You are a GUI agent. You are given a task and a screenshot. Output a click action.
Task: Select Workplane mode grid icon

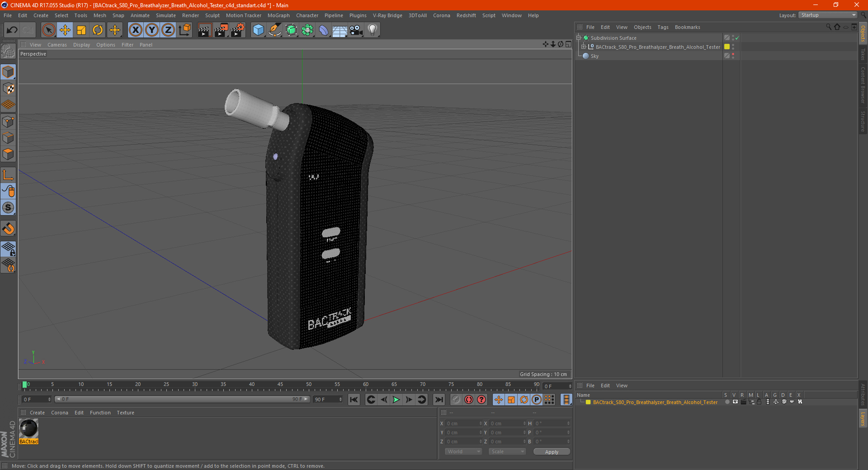(x=8, y=105)
